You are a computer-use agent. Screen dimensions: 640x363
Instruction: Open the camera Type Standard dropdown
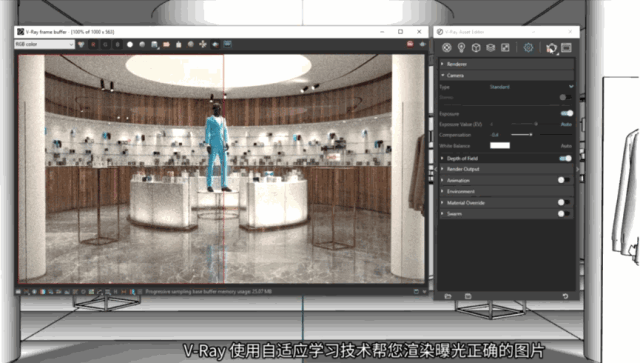(531, 87)
